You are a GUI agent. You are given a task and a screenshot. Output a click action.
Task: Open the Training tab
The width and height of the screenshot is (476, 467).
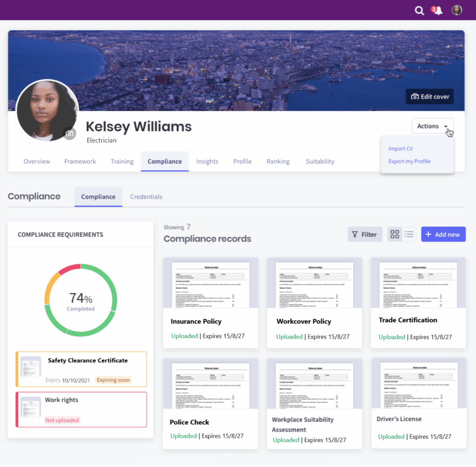122,161
